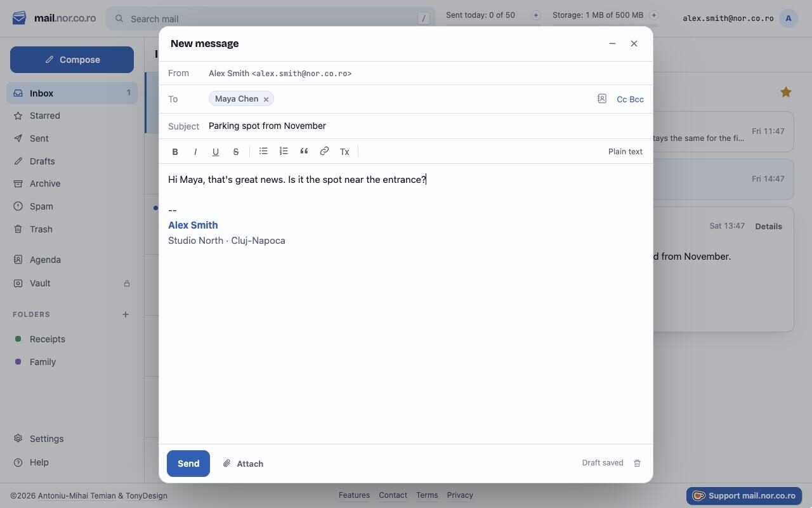
Task: Minimize the New message window
Action: coord(612,43)
